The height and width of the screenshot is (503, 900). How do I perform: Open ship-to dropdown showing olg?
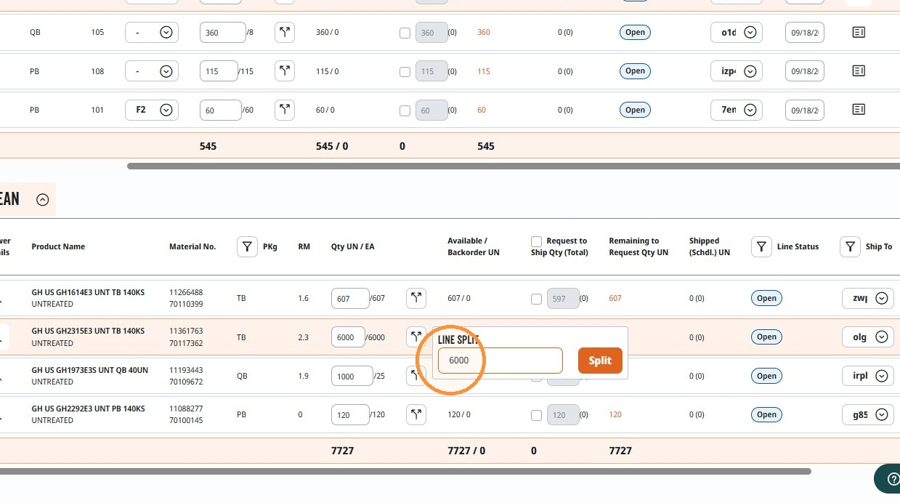tap(868, 337)
